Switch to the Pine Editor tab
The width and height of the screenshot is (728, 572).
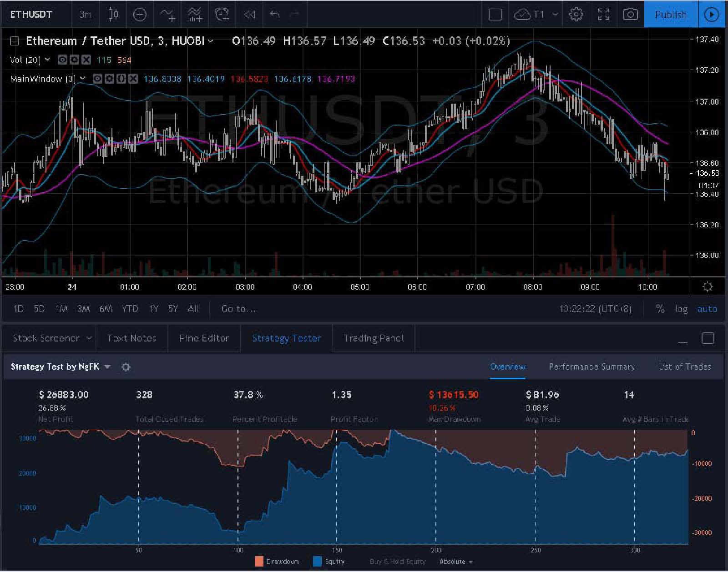(x=204, y=338)
